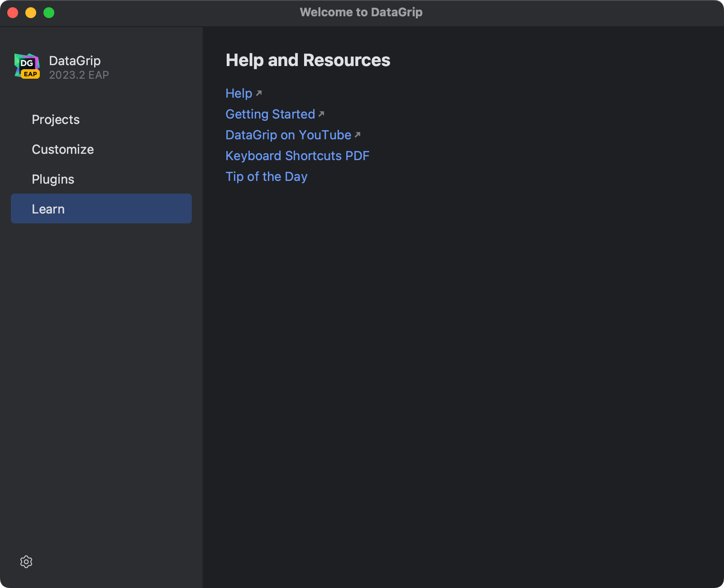Click the arrow icon next to Getting Started

pyautogui.click(x=321, y=114)
